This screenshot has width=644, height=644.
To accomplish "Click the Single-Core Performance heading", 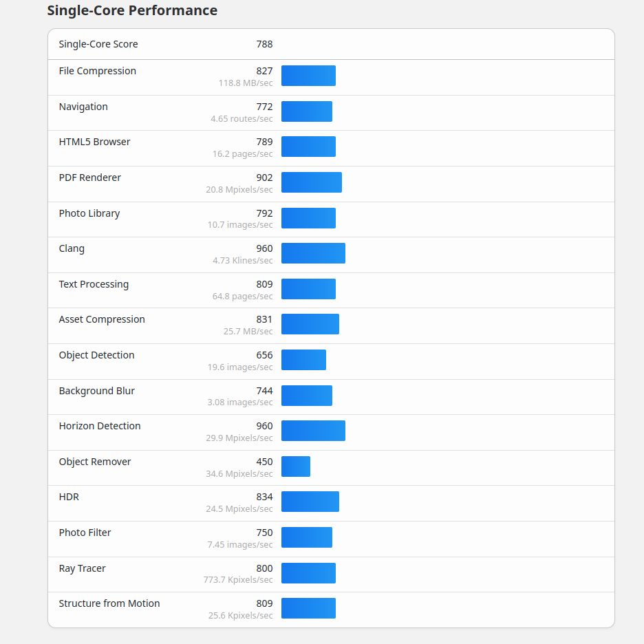I will click(132, 10).
